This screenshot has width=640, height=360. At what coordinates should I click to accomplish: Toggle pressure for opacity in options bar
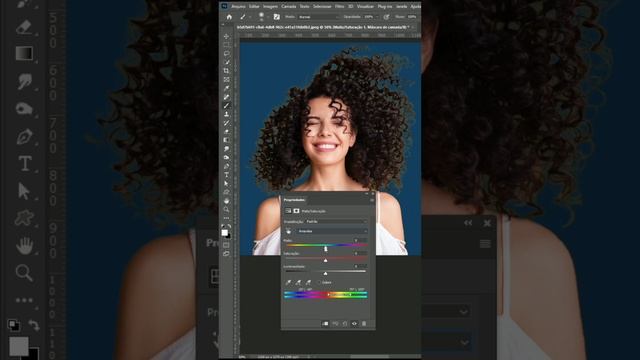coord(386,17)
